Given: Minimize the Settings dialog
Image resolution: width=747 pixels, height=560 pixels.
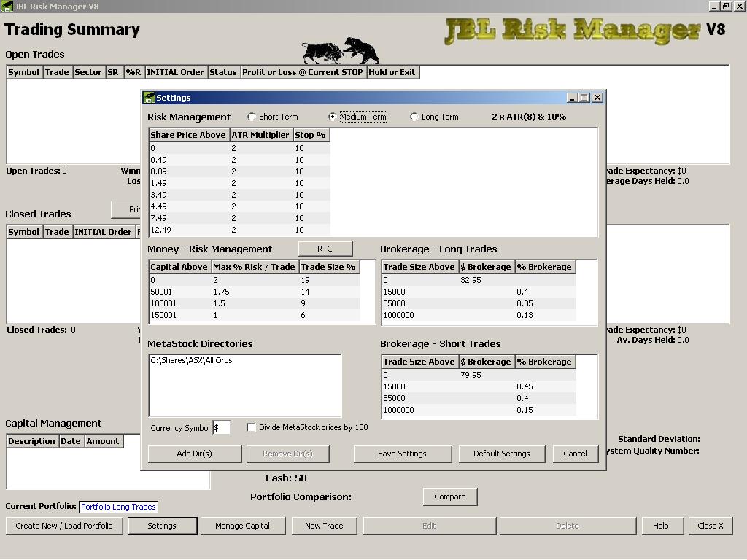Looking at the screenshot, I should tap(573, 98).
